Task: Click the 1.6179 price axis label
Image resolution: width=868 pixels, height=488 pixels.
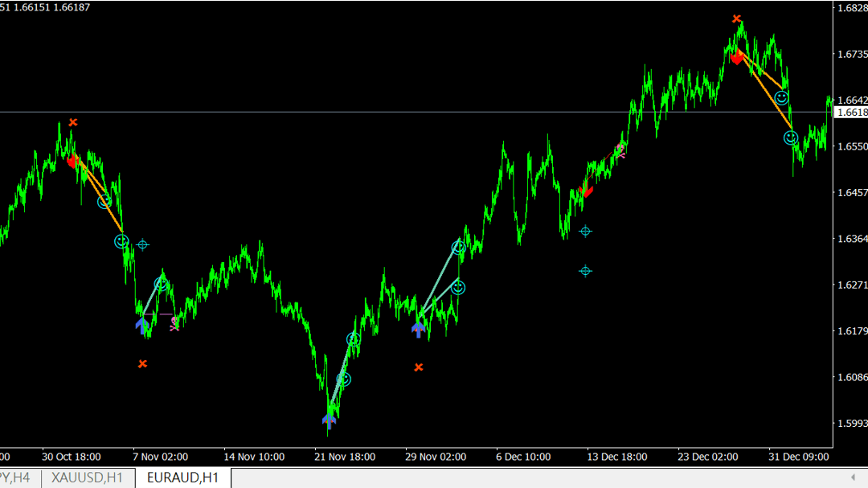Action: (853, 331)
